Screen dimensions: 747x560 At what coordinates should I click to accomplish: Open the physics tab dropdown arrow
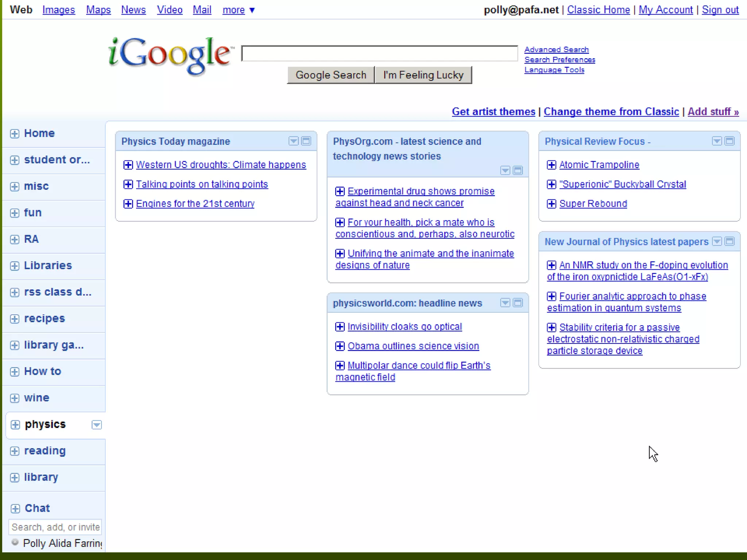[x=97, y=425]
